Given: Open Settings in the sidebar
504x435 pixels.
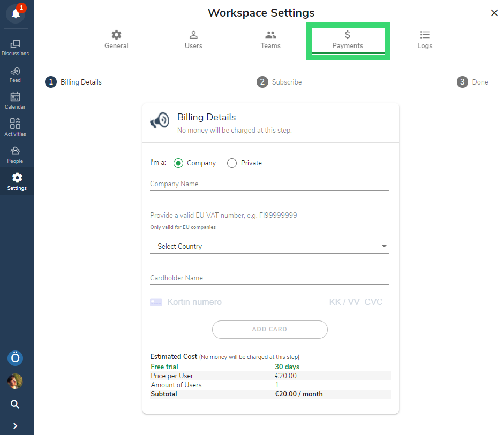Looking at the screenshot, I should [x=17, y=181].
